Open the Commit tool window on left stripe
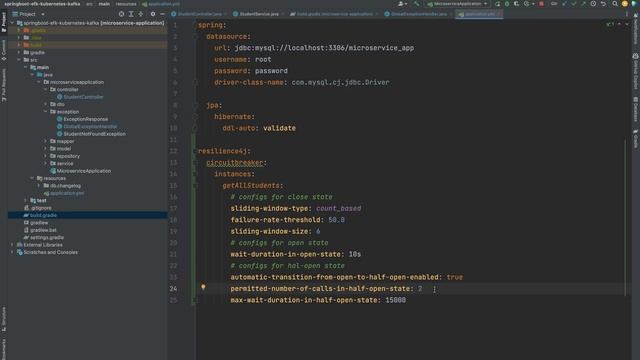Viewport: 640px width, 360px height. pos(4,50)
